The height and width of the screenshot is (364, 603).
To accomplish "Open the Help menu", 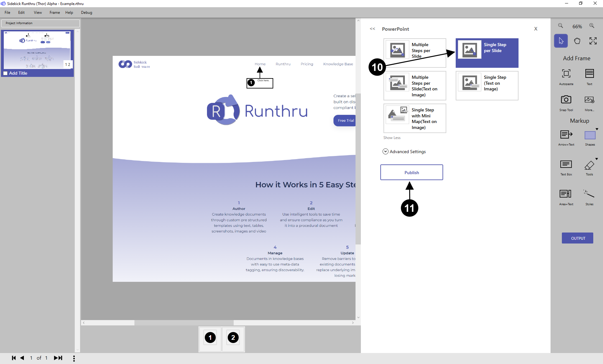I will tap(69, 13).
